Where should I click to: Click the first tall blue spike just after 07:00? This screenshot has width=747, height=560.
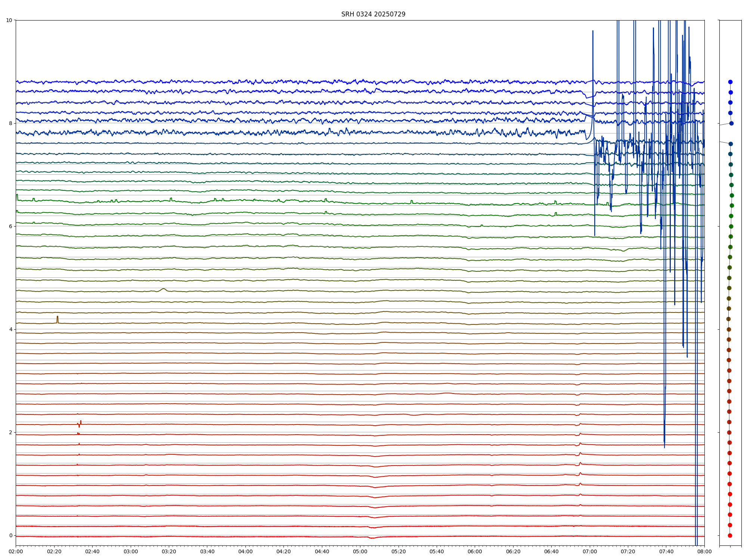pos(593,56)
